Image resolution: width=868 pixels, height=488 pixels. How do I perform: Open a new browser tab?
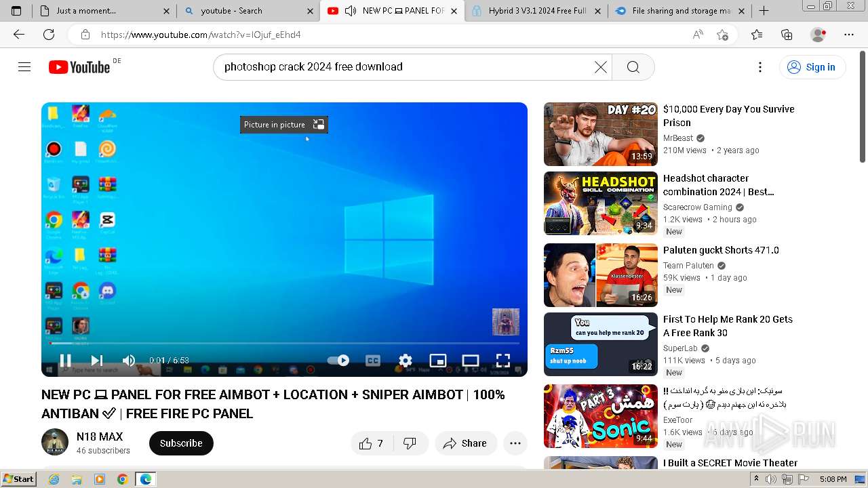pos(764,11)
